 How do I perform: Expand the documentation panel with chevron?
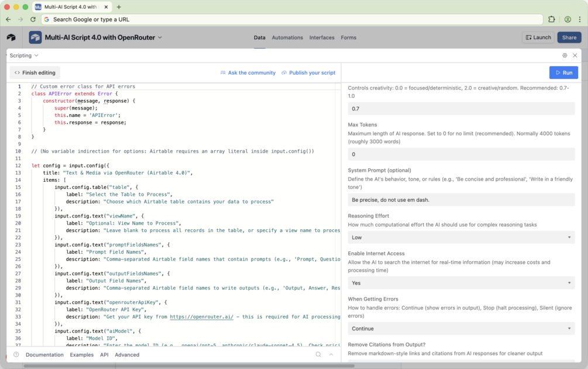click(x=331, y=354)
